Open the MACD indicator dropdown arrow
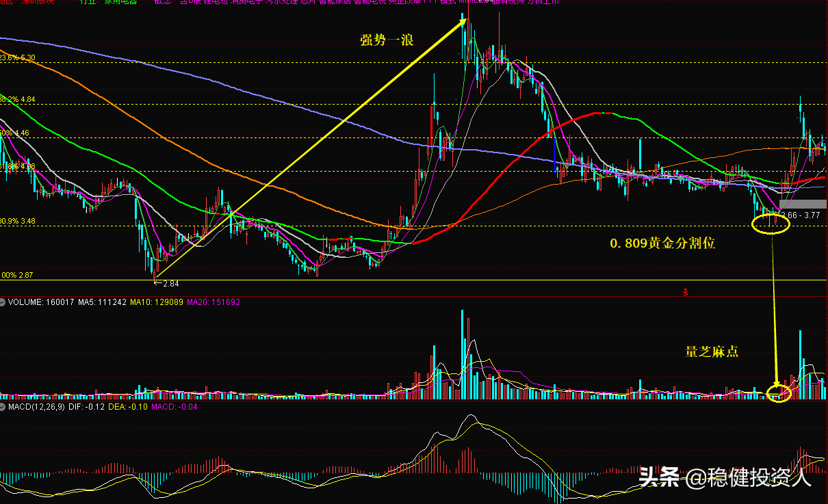The image size is (828, 504). click(3, 408)
